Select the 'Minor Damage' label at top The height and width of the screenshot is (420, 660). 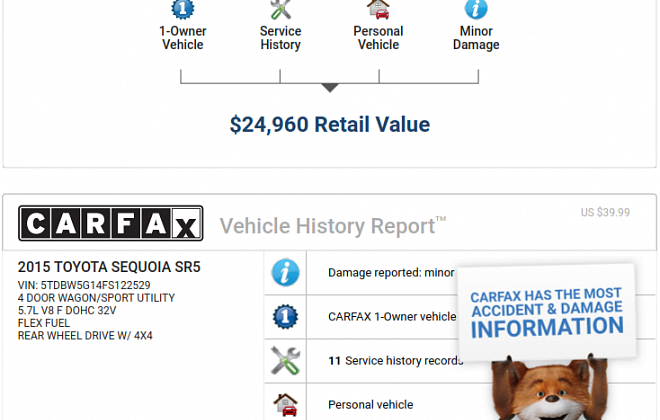476,38
